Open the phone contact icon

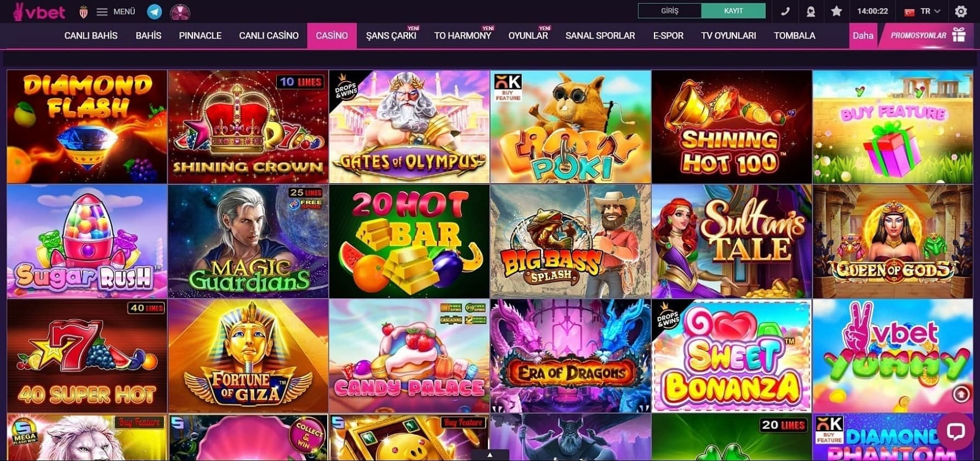pyautogui.click(x=785, y=11)
